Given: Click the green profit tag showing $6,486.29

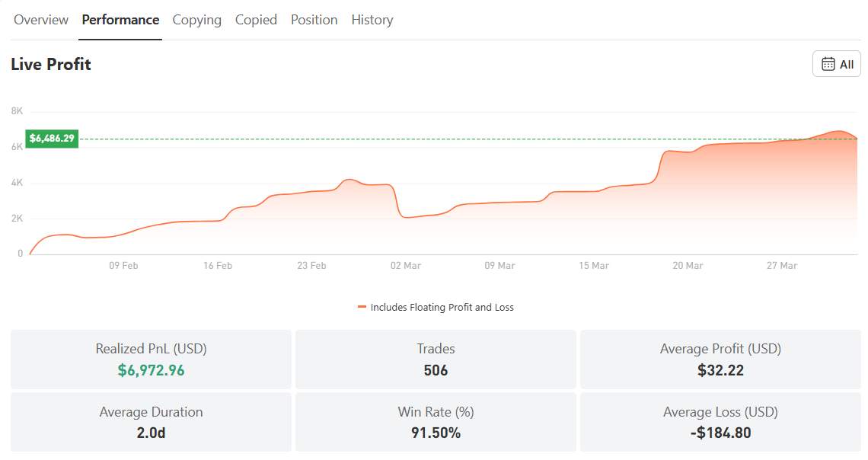Looking at the screenshot, I should [51, 139].
